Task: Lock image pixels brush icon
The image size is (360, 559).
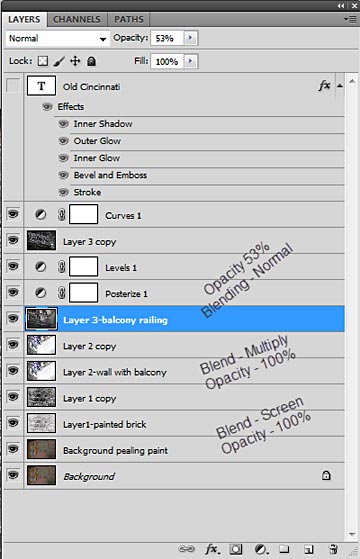Action: point(59,61)
